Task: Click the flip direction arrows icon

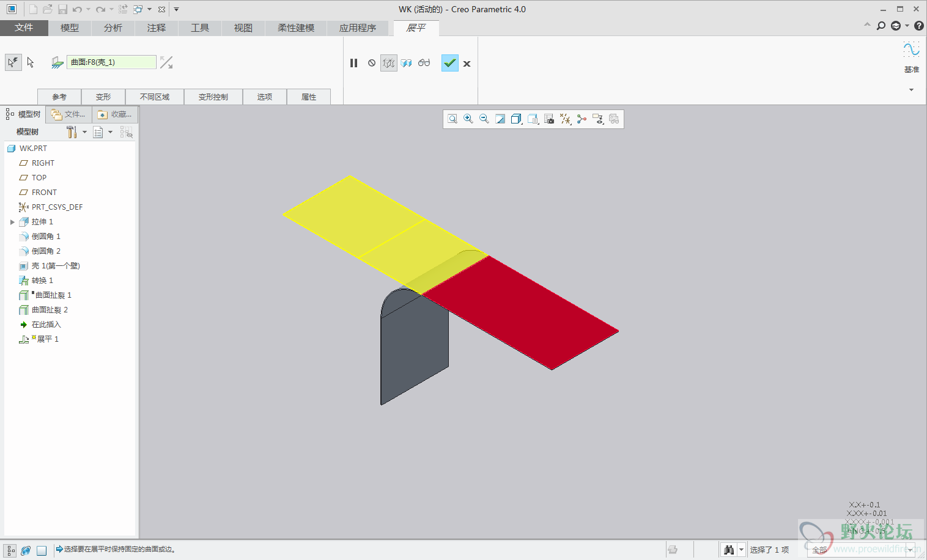Action: click(166, 62)
